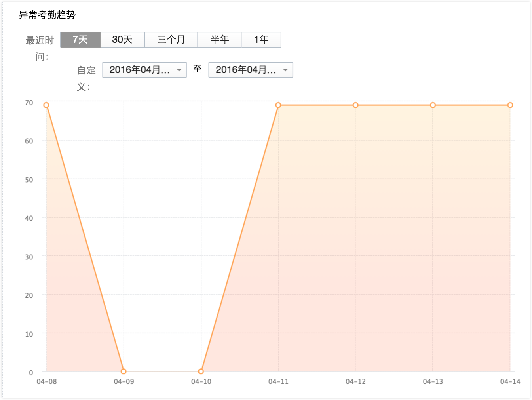Switch to the 30天 range tab
The image size is (532, 400).
click(x=122, y=40)
